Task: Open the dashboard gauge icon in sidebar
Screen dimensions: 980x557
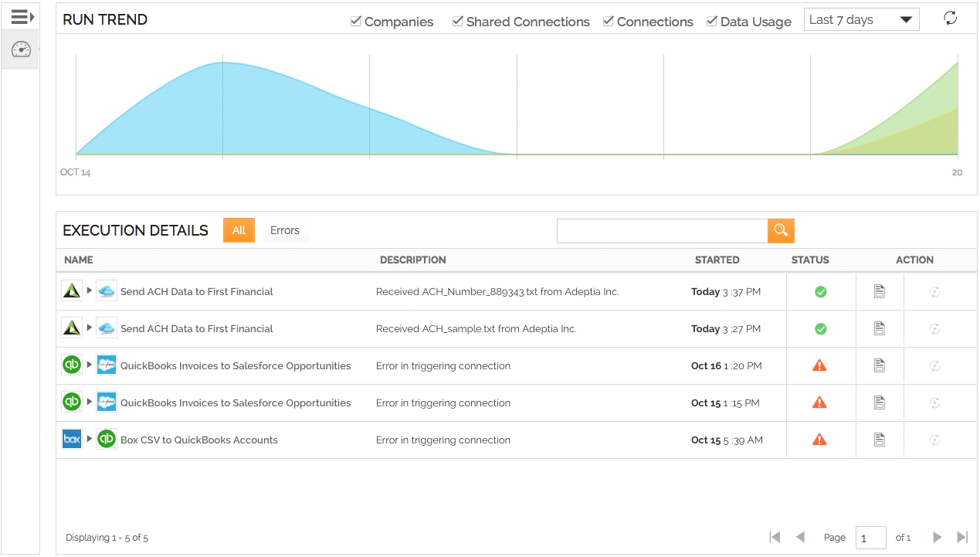Action: pos(21,49)
